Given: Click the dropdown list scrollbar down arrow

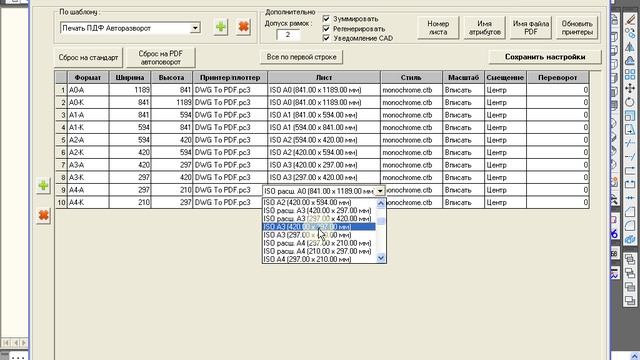Looking at the screenshot, I should coord(381,258).
